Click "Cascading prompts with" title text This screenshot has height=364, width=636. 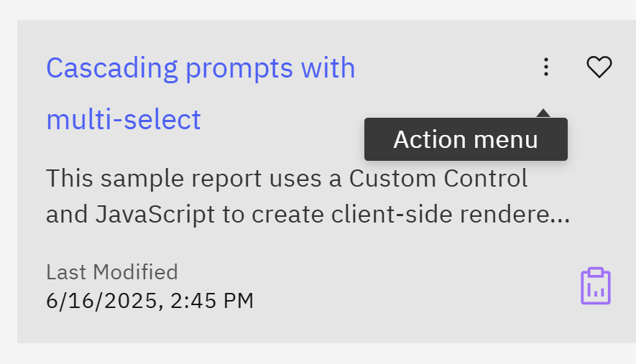(201, 68)
